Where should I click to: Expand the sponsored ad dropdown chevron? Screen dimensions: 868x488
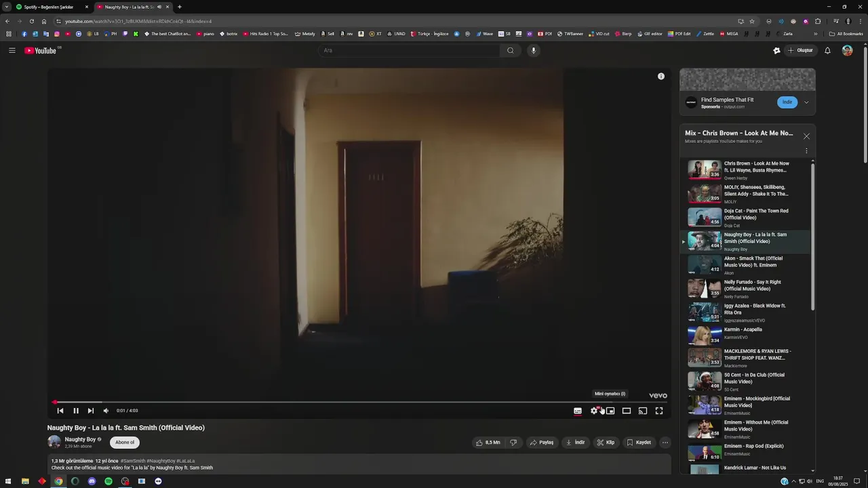tap(806, 102)
